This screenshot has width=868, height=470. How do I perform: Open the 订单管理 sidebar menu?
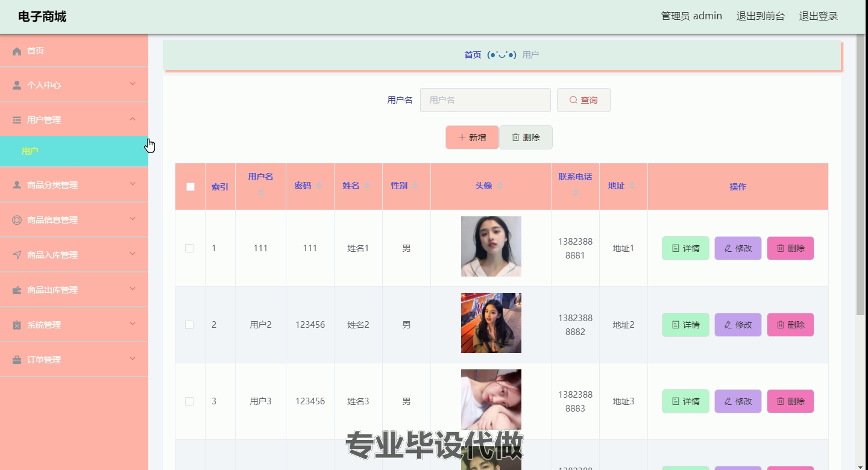74,360
